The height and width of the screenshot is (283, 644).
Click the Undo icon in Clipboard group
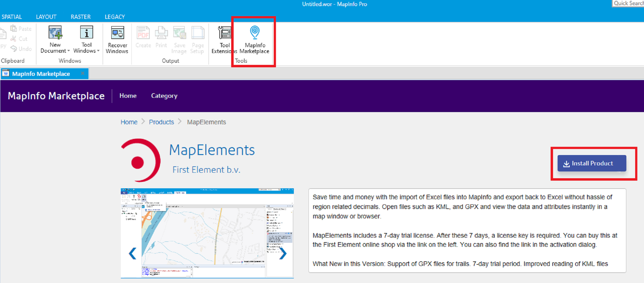click(14, 49)
